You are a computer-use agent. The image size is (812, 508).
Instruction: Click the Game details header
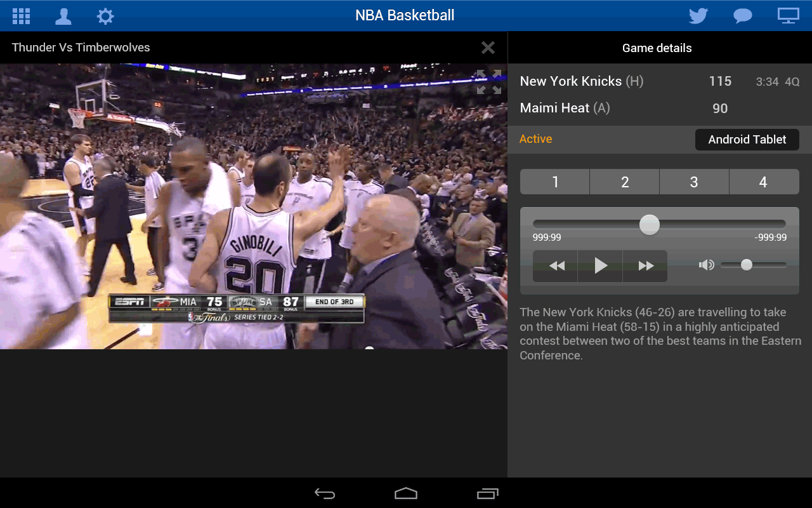[x=657, y=48]
